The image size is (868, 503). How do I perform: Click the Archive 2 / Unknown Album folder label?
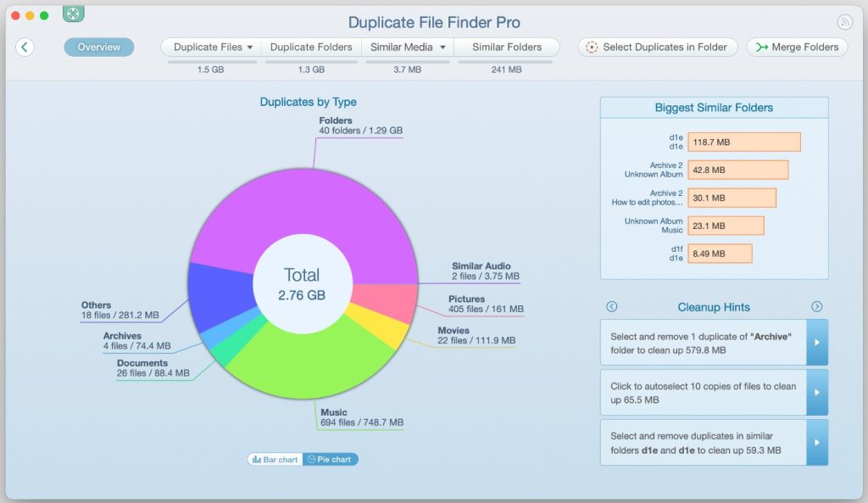(x=654, y=170)
